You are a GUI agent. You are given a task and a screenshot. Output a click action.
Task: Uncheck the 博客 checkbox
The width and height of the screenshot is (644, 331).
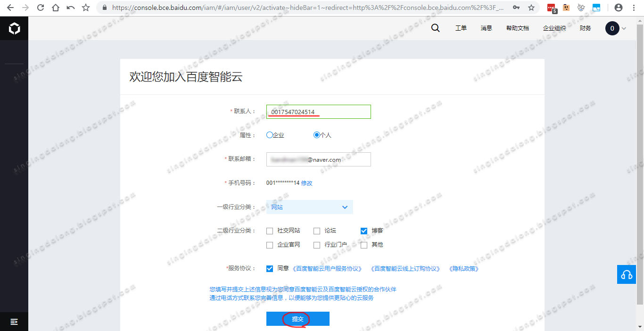[x=364, y=231]
